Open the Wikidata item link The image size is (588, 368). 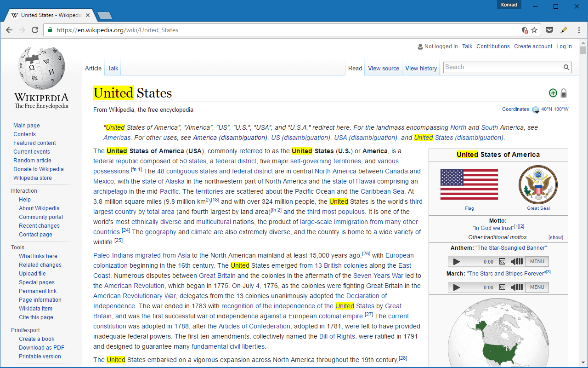[x=35, y=309]
